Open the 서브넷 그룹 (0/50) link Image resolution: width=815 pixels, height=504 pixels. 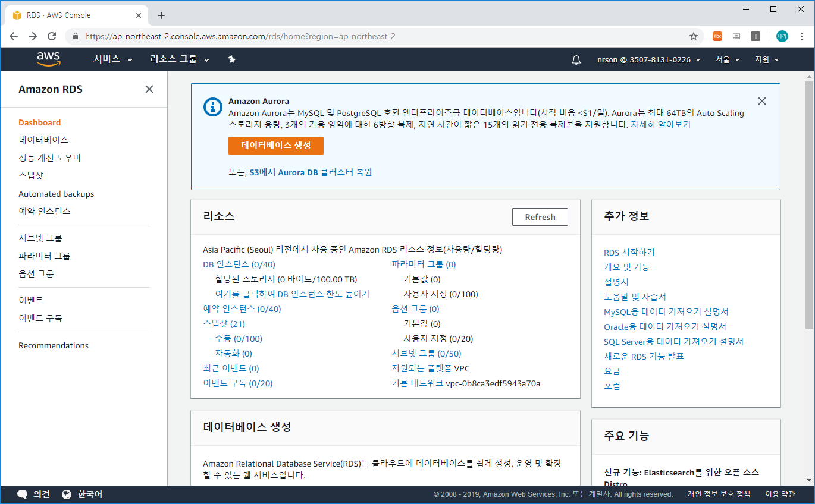point(427,354)
